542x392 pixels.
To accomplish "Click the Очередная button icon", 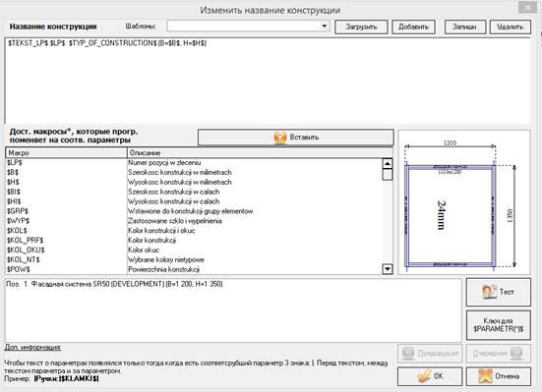I will coord(516,353).
